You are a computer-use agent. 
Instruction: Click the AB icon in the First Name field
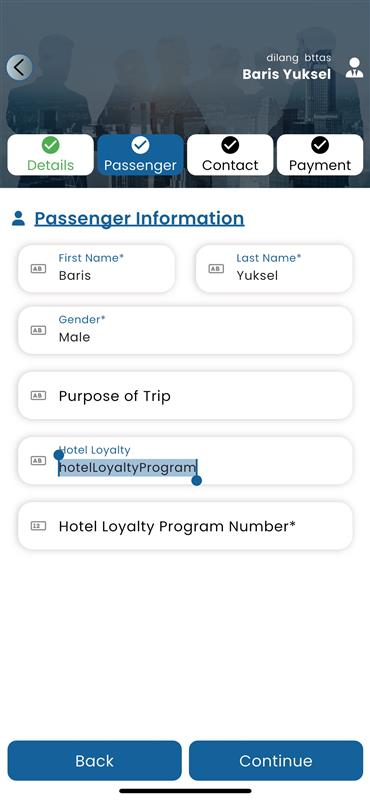tap(38, 268)
